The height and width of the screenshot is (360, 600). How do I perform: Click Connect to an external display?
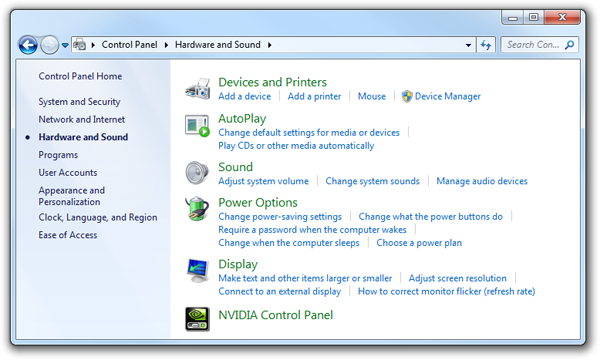[x=279, y=292]
